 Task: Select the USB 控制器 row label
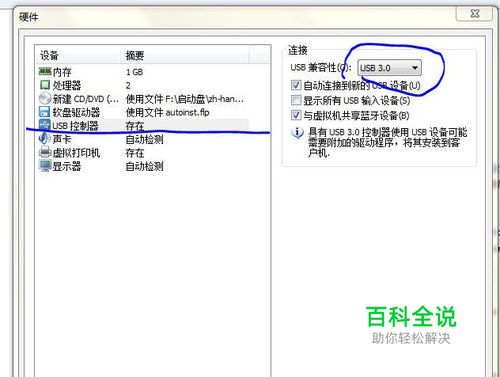[x=75, y=126]
